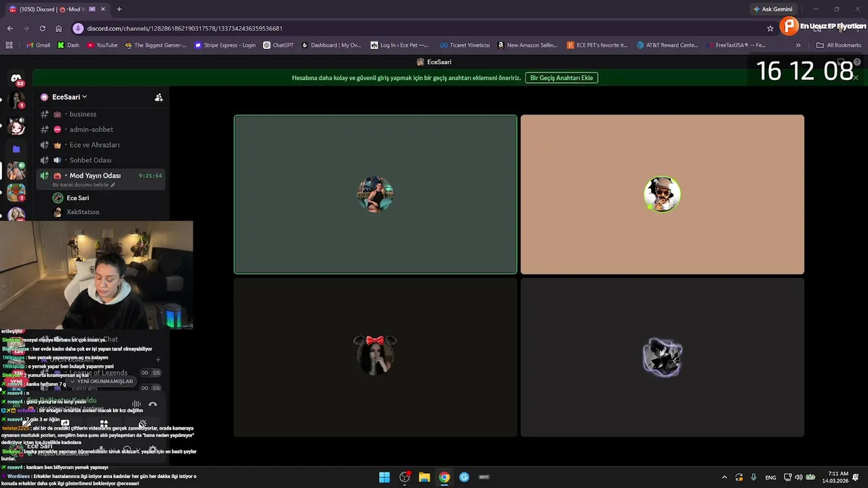Viewport: 868px width, 488px height.
Task: Open the All Bookmarks folder
Action: pos(839,45)
